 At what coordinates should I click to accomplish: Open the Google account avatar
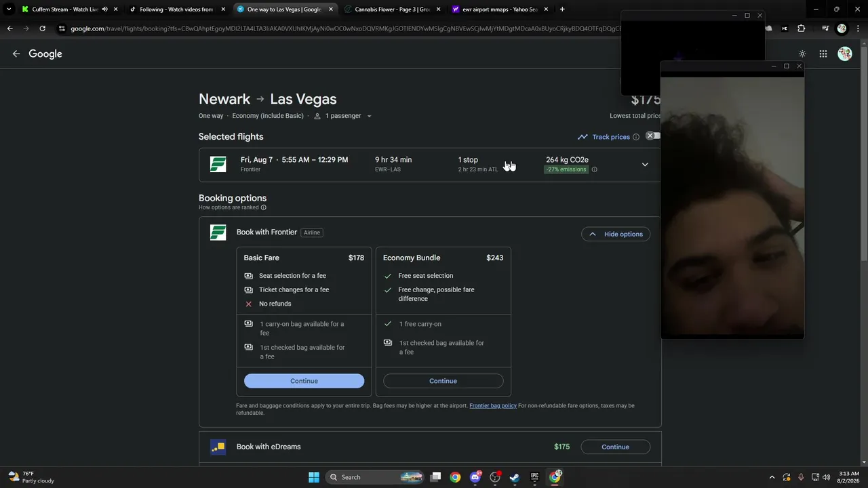click(844, 54)
